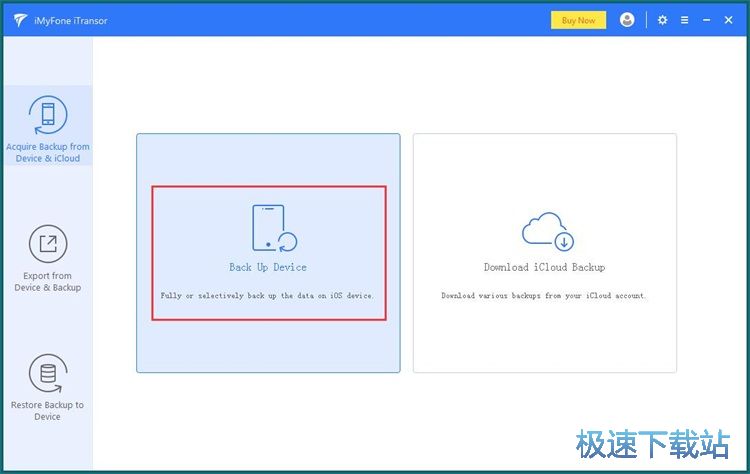Select the Acquire Backup phone-sync icon

[x=48, y=115]
